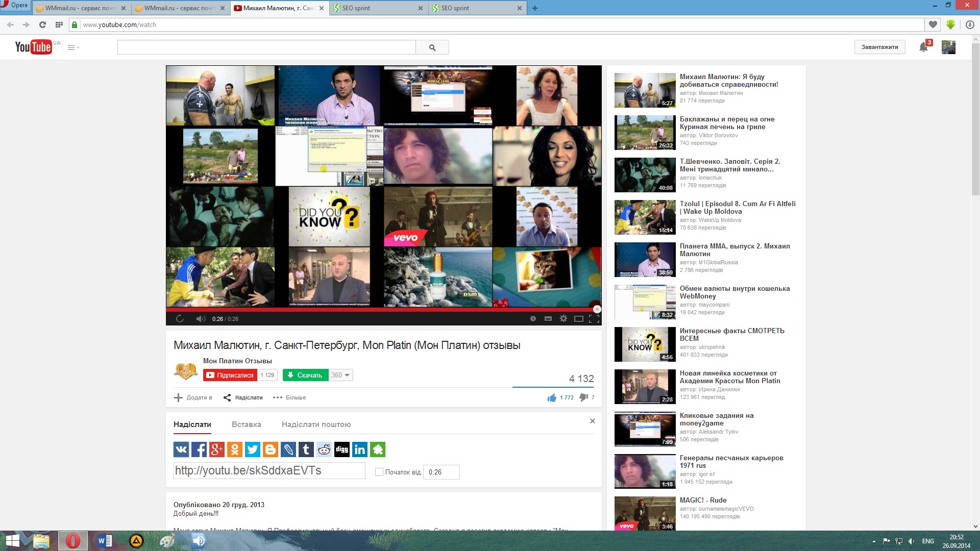Viewport: 980px width, 551px height.
Task: Click the thumbs down dislike icon
Action: [583, 397]
